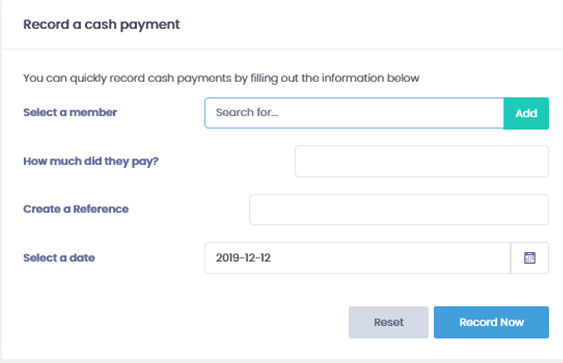Click the date field showing 2019-12-12
The width and height of the screenshot is (563, 363).
coord(358,258)
